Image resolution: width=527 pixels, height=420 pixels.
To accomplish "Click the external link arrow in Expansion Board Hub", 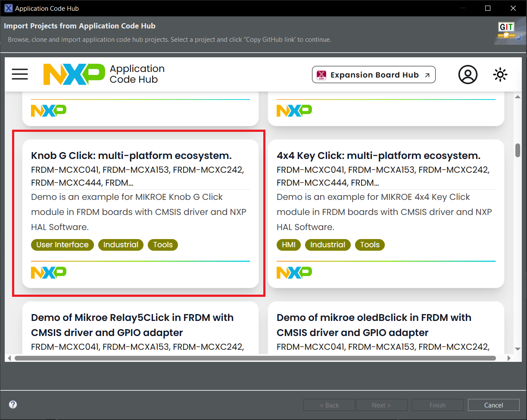I will click(427, 75).
